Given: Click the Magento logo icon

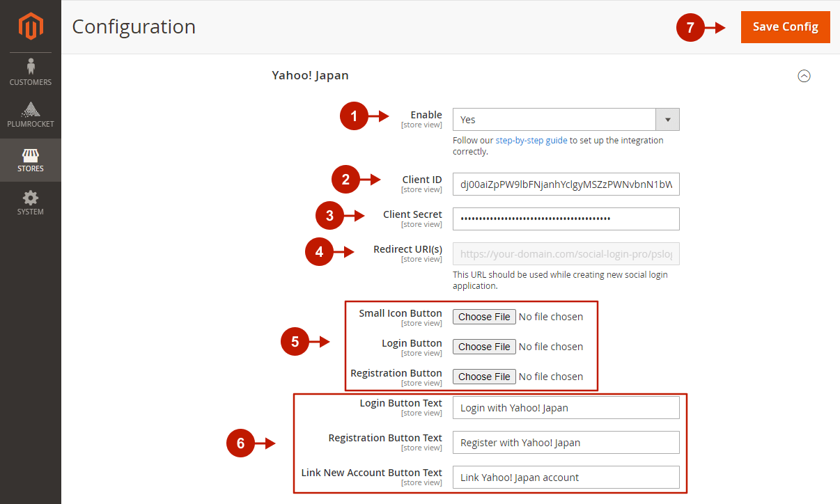Looking at the screenshot, I should pyautogui.click(x=31, y=26).
